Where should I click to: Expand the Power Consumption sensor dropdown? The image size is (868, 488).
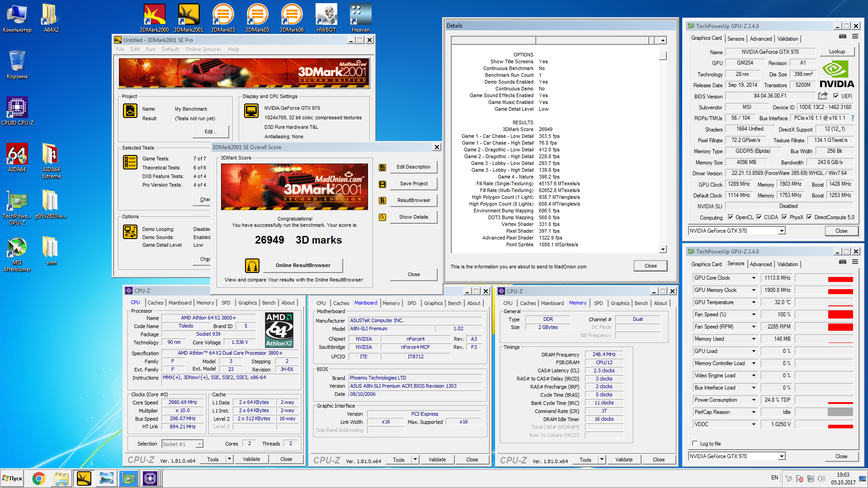point(754,400)
